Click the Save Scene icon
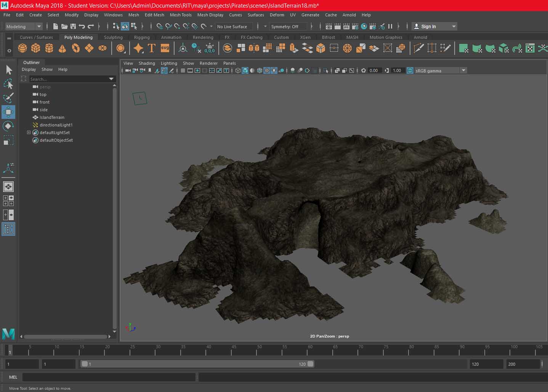The height and width of the screenshot is (392, 548). pyautogui.click(x=73, y=26)
